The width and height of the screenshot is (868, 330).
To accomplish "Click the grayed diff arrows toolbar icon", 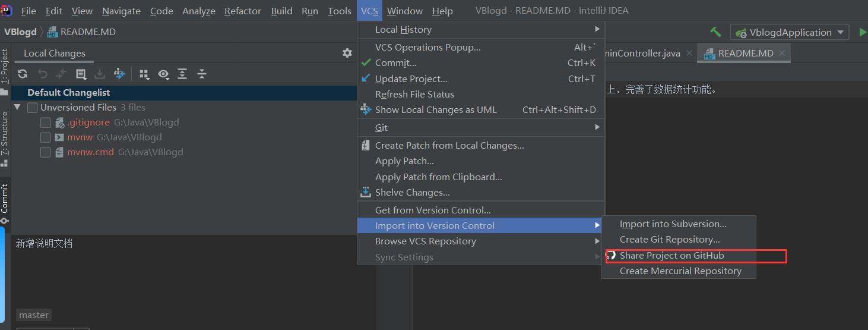I will tap(61, 74).
